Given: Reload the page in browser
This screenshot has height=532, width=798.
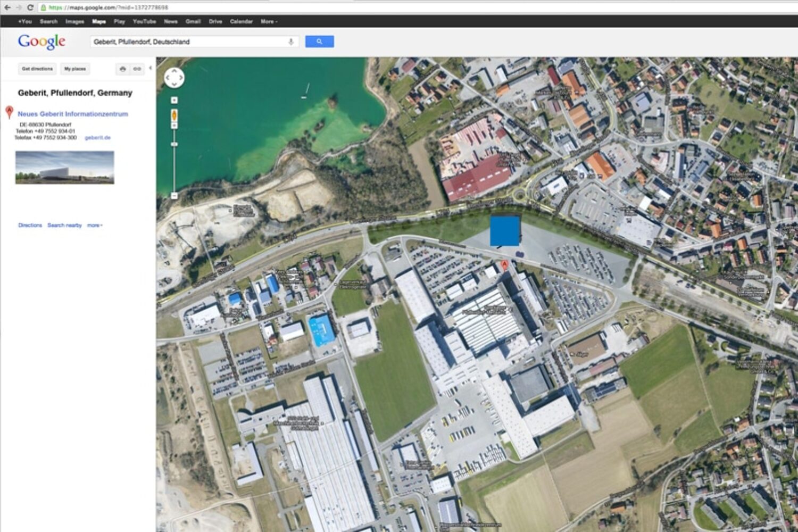Looking at the screenshot, I should point(30,7).
